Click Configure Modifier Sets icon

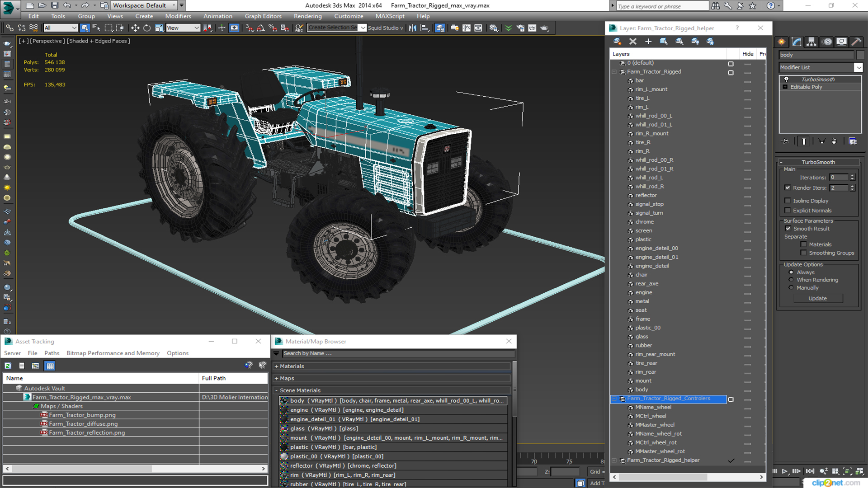[853, 141]
